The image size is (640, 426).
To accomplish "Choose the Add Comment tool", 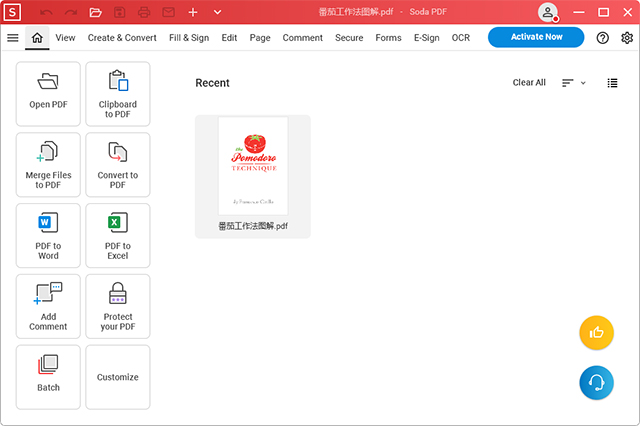I will point(48,306).
